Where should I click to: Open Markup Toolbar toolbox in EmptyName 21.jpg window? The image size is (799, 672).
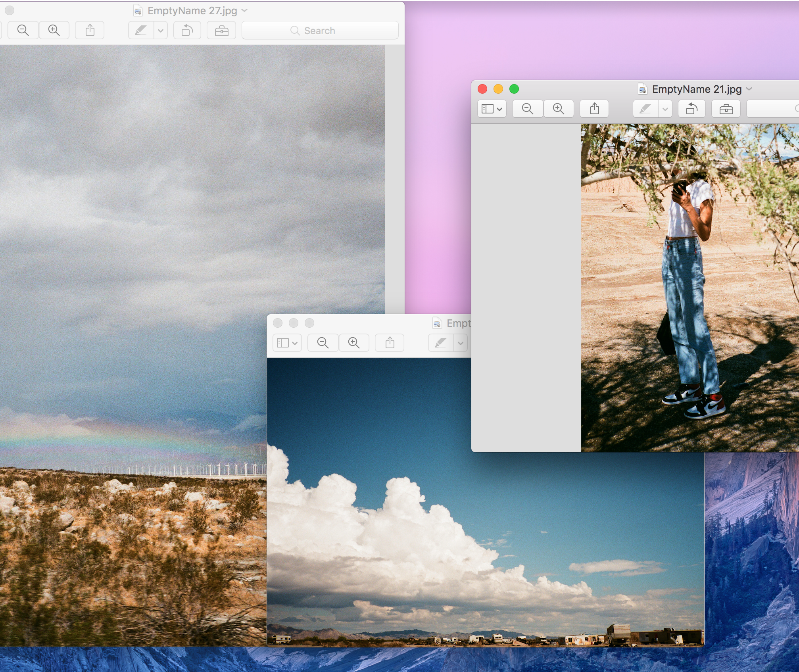[x=726, y=109]
